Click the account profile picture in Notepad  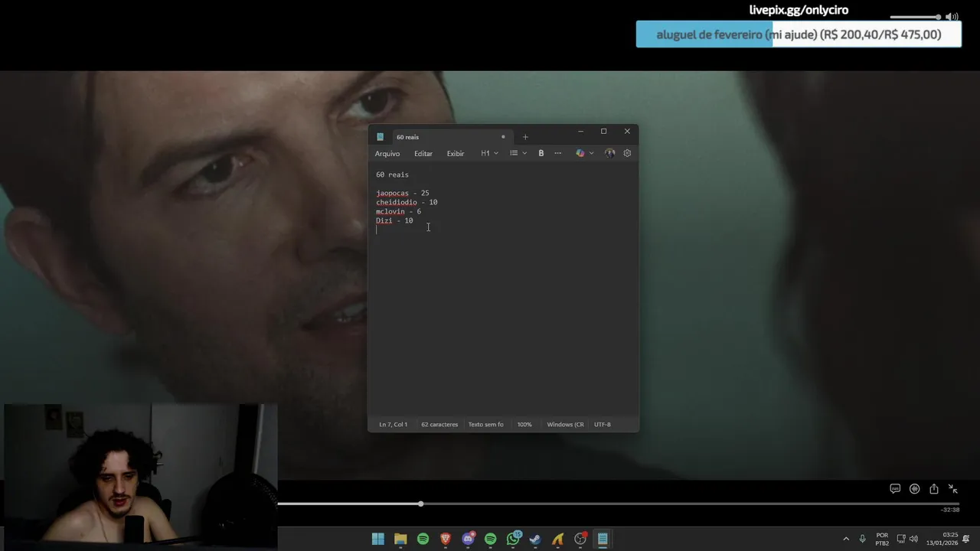tap(609, 153)
